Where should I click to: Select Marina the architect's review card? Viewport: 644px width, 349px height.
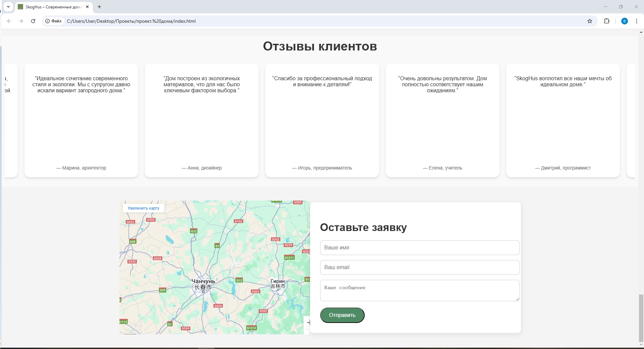[x=81, y=120]
